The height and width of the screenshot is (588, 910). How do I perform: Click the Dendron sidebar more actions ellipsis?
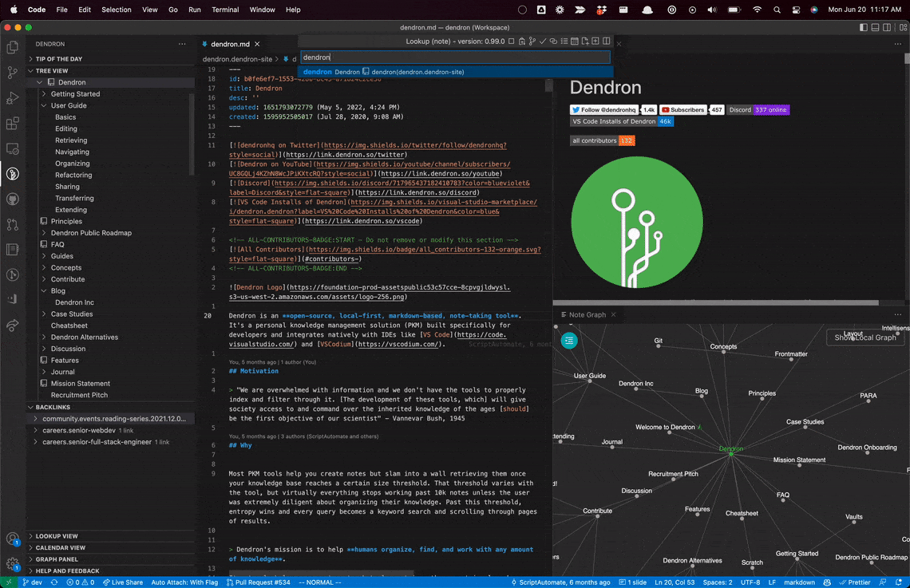click(x=182, y=44)
